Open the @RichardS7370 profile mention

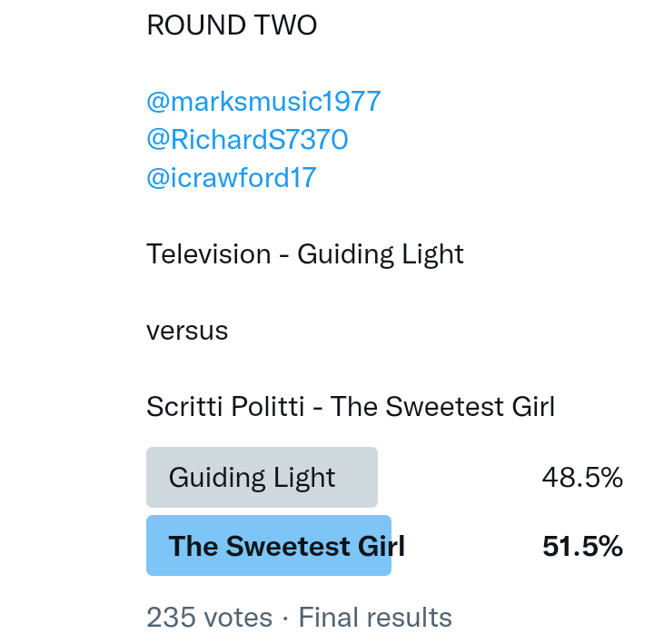(247, 139)
